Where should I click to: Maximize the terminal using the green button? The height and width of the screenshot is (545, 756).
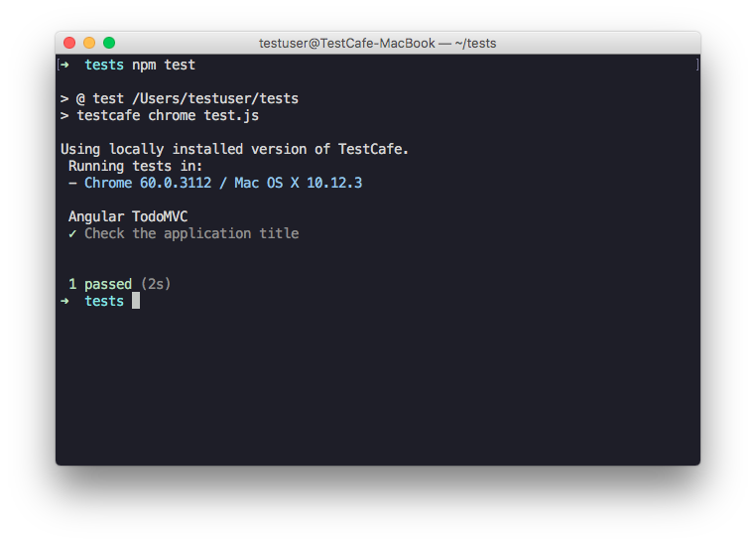[109, 43]
